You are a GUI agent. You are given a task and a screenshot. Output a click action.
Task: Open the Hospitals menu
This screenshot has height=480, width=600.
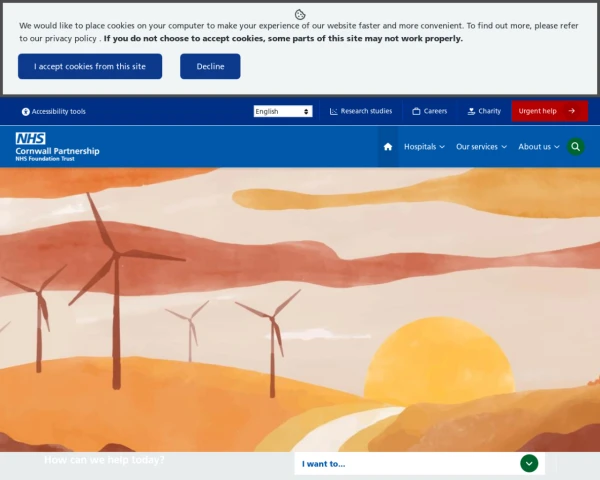[424, 147]
